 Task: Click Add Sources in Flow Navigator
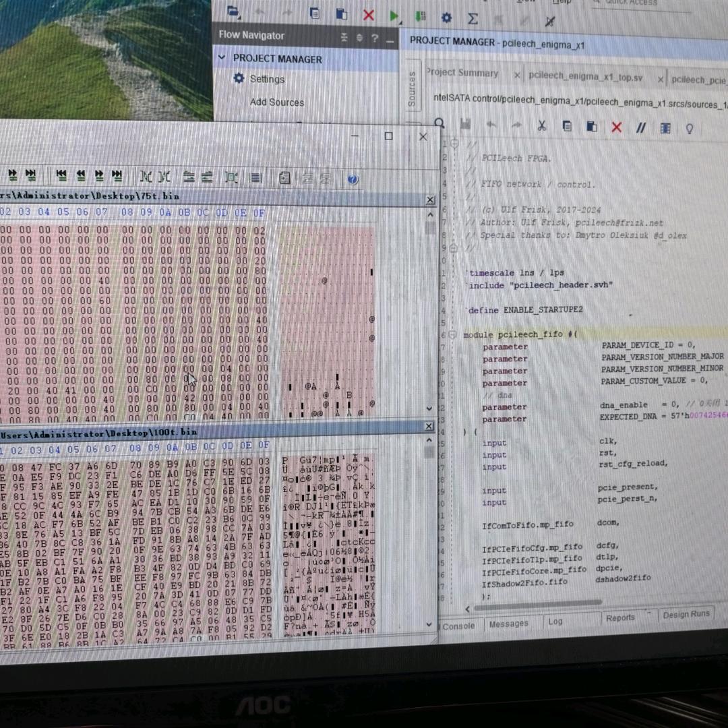click(x=276, y=102)
